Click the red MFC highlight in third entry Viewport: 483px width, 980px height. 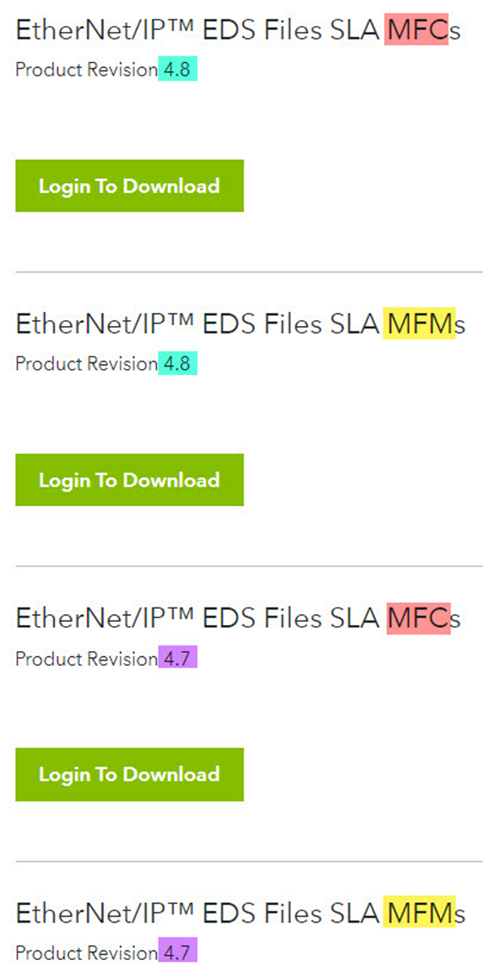tap(418, 618)
